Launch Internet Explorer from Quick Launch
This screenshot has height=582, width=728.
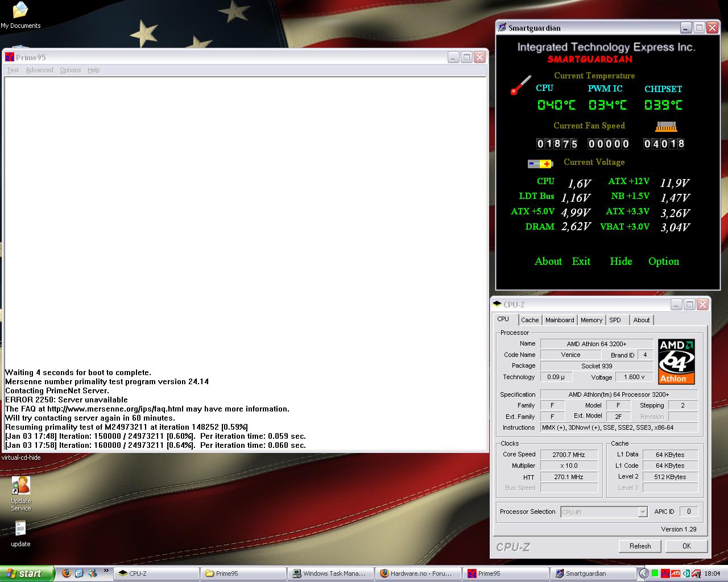tap(79, 573)
